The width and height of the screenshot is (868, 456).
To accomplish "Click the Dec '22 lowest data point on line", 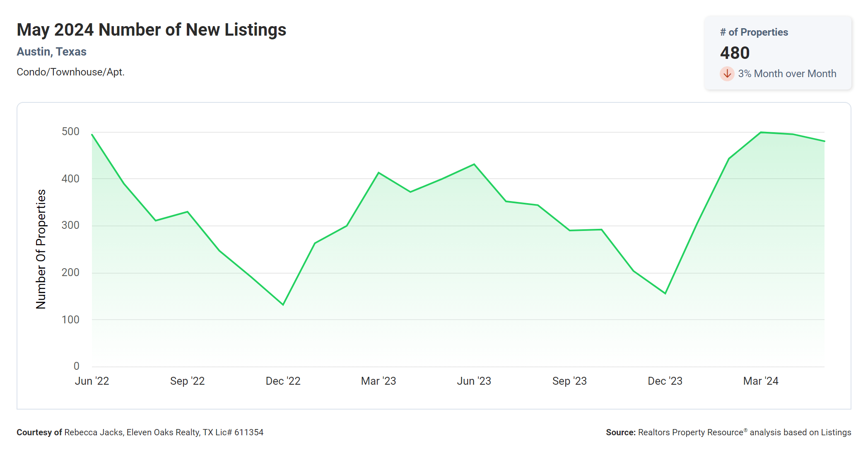I will pyautogui.click(x=283, y=305).
